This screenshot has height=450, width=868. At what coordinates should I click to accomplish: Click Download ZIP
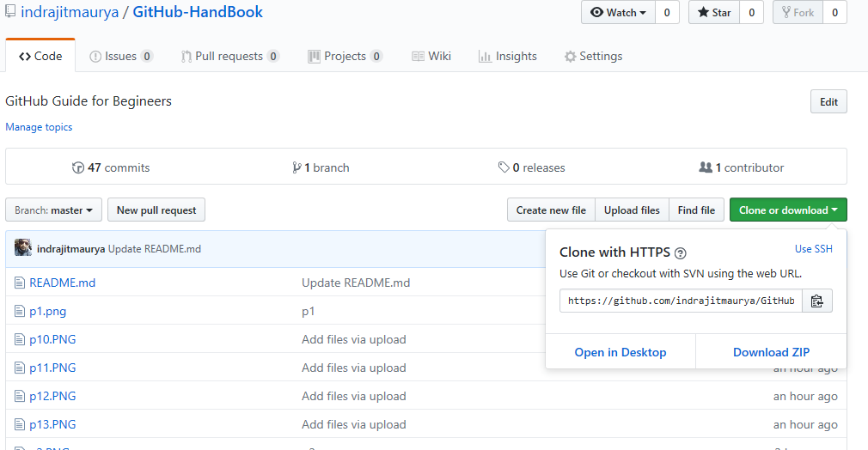(771, 352)
